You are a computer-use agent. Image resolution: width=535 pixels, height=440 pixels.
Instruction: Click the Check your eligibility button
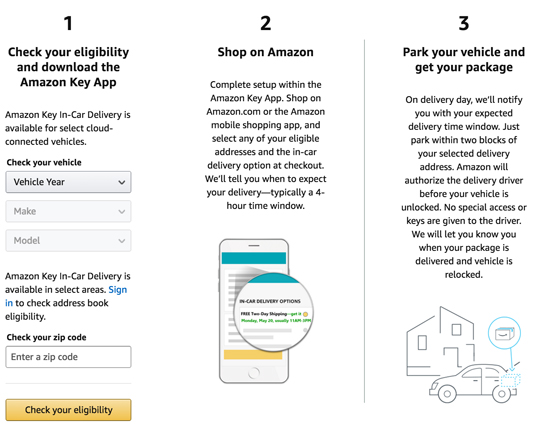[68, 410]
